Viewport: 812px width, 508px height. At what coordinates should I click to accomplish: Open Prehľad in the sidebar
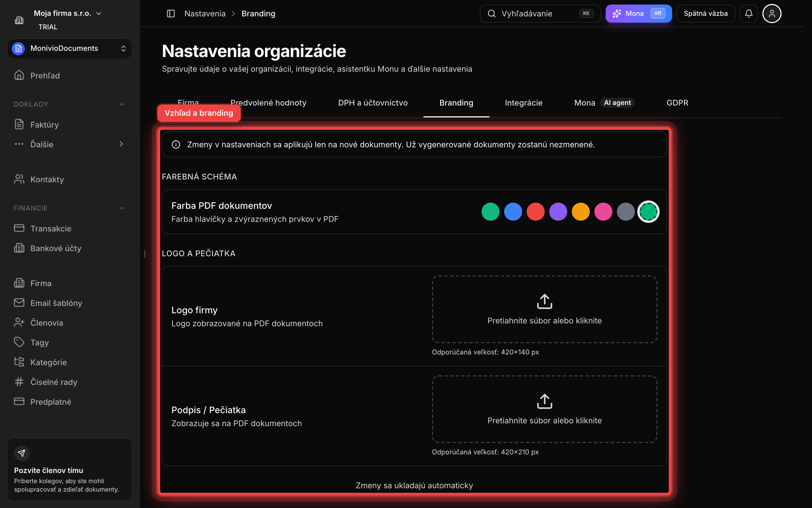[69, 75]
